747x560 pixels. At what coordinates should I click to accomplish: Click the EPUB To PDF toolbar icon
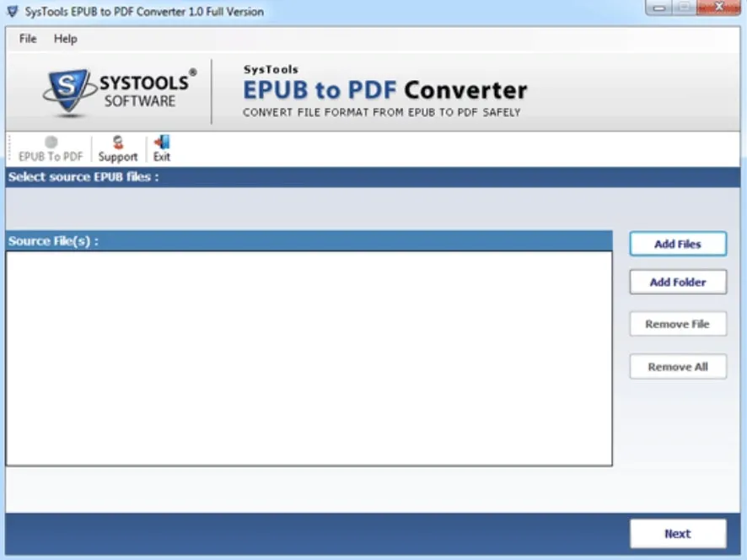(x=50, y=148)
